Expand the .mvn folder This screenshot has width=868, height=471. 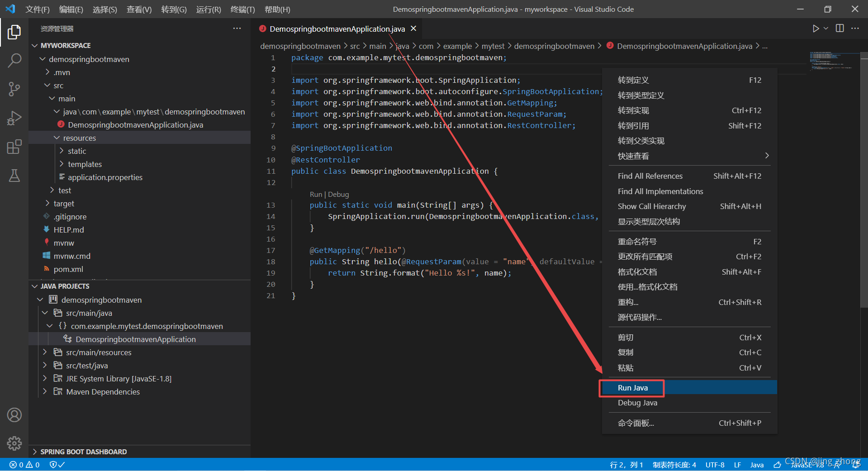pyautogui.click(x=47, y=72)
